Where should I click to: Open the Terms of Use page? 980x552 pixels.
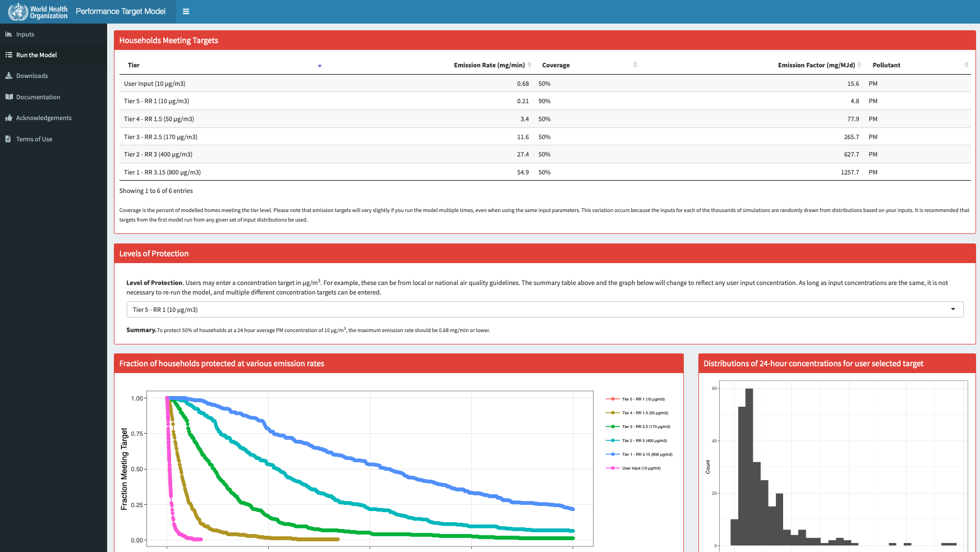click(x=53, y=139)
